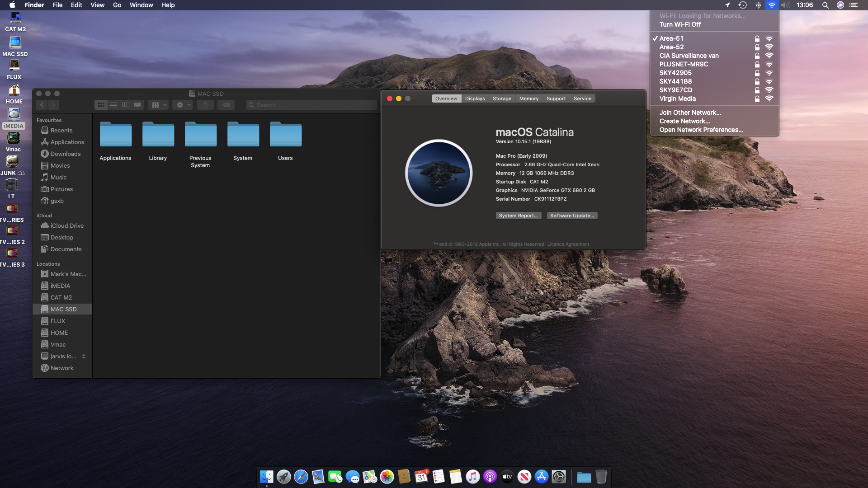This screenshot has height=488, width=868.
Task: Click the Software Update... button
Action: (572, 216)
